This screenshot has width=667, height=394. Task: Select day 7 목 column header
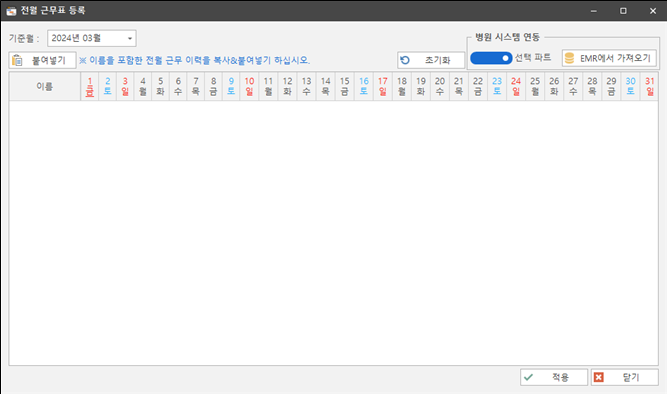pos(196,86)
